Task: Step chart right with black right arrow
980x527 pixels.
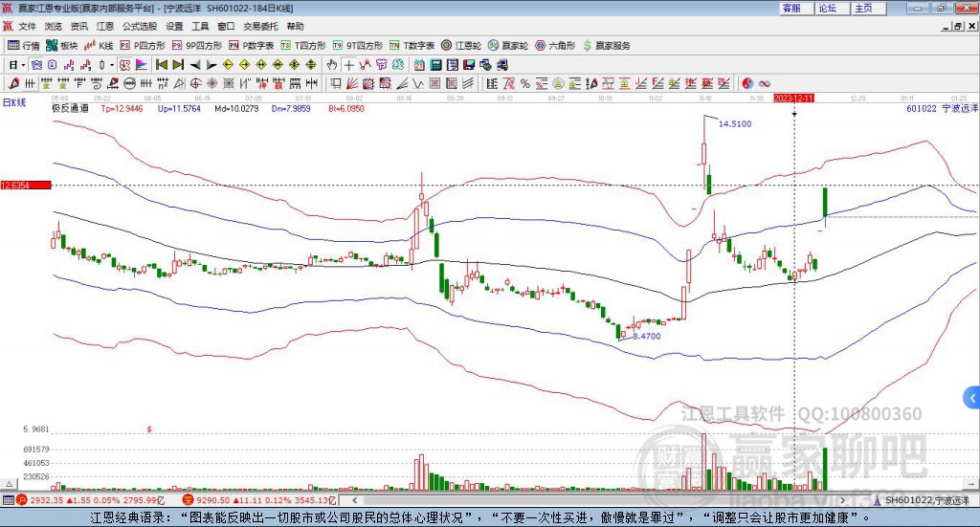Action: pyautogui.click(x=212, y=65)
